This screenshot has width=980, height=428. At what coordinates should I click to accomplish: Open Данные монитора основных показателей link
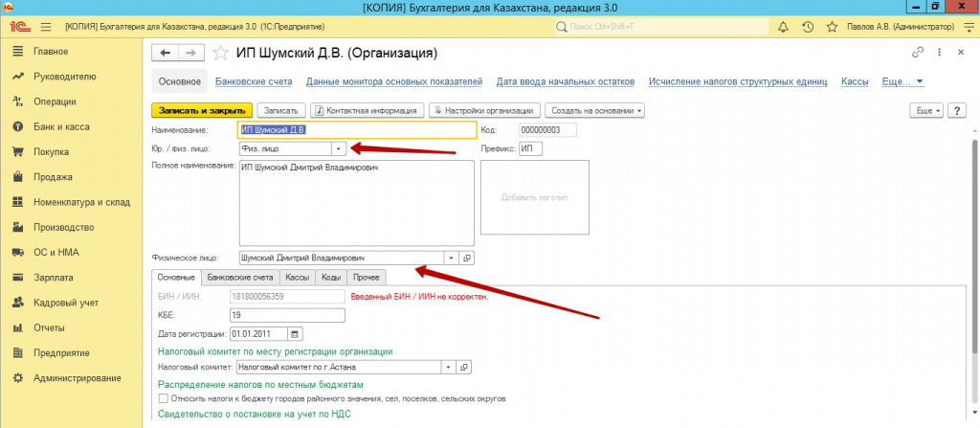394,81
